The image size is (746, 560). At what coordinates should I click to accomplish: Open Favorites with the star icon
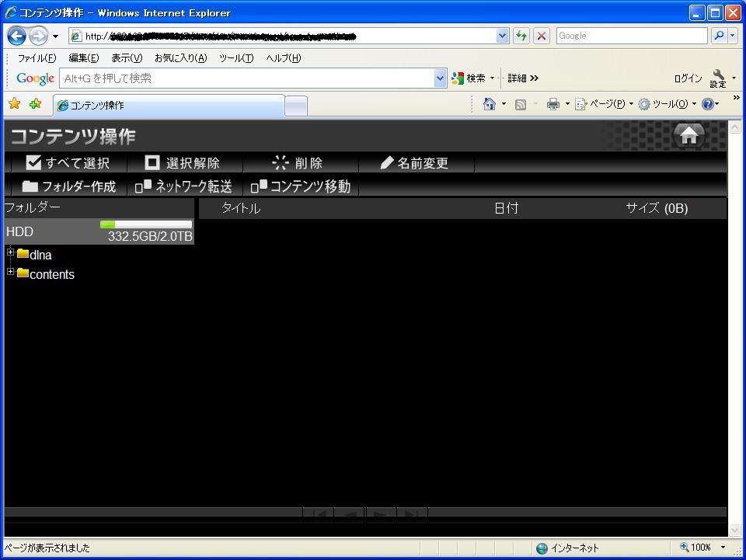(14, 103)
